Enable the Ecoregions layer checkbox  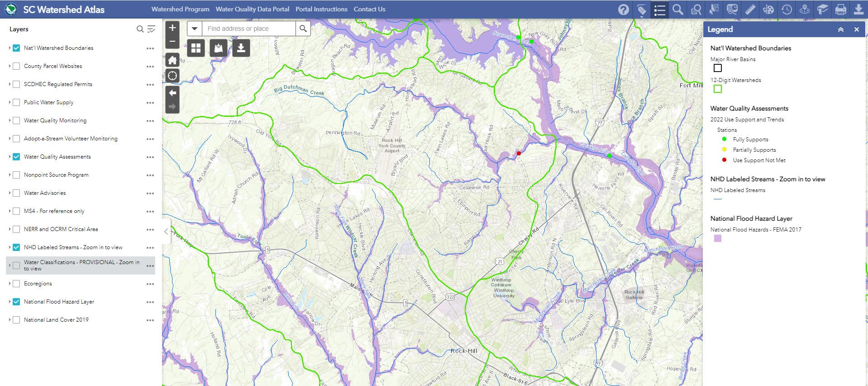click(x=16, y=284)
